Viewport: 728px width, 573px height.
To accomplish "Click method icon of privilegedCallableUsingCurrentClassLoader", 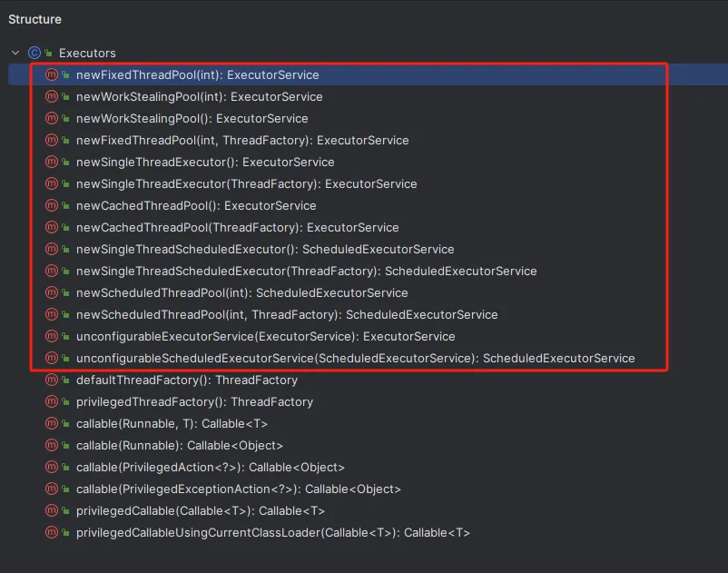I will click(52, 533).
